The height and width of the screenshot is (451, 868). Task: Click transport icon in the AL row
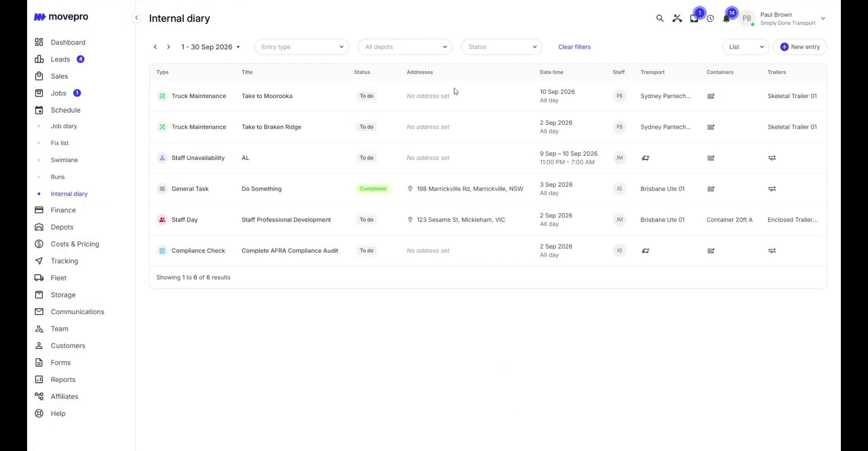click(x=646, y=158)
